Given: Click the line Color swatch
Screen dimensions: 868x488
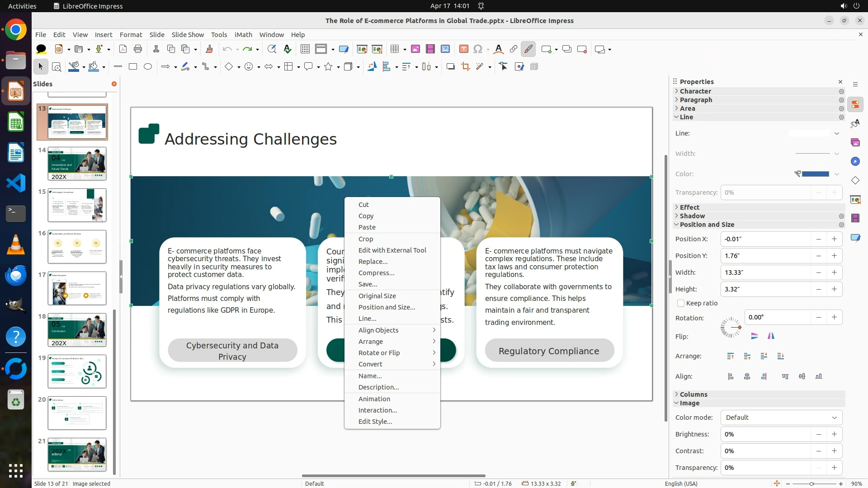Looking at the screenshot, I should tap(815, 174).
